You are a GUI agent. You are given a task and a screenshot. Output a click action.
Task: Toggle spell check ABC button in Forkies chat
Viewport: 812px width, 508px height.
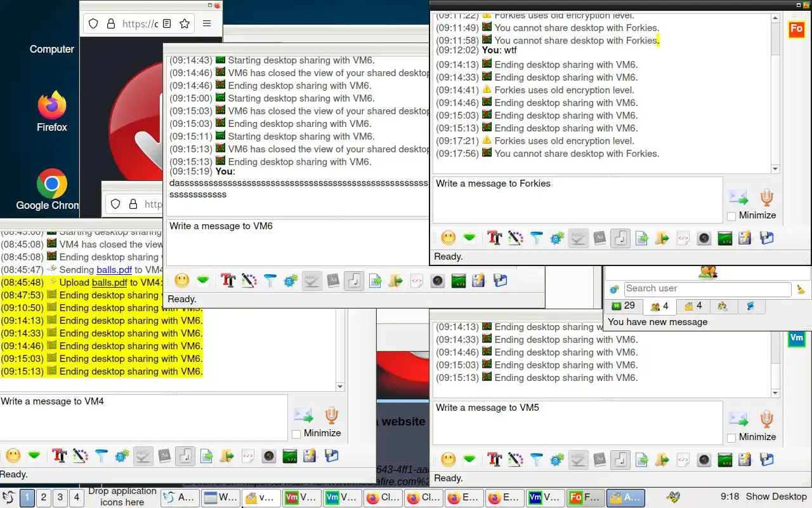tap(578, 238)
